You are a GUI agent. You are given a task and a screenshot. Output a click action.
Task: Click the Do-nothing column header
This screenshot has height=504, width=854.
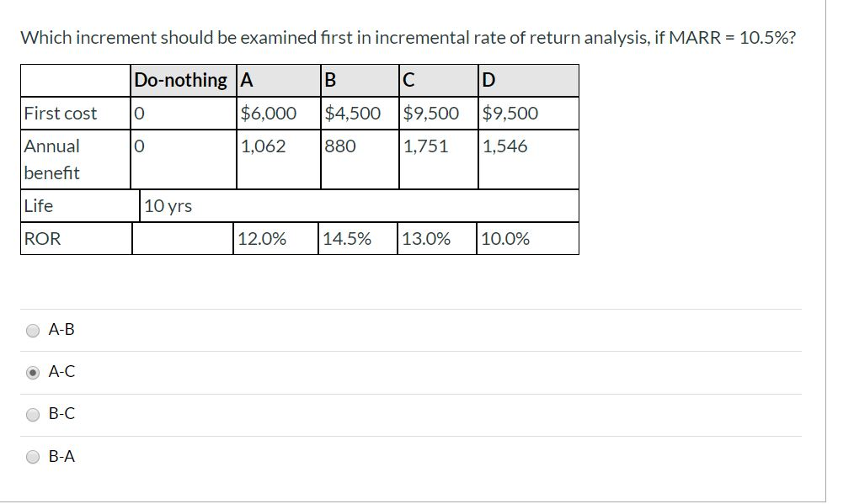[x=179, y=79]
